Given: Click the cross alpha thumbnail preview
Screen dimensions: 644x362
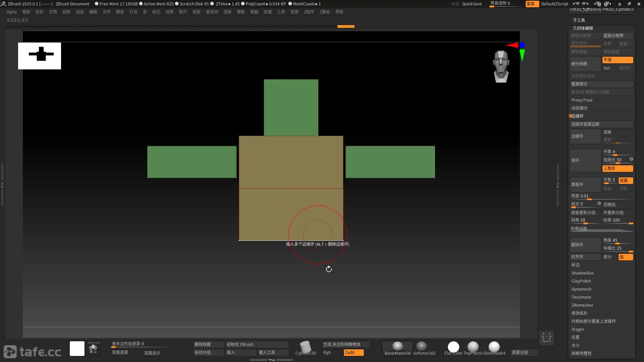Looking at the screenshot, I should 40,56.
